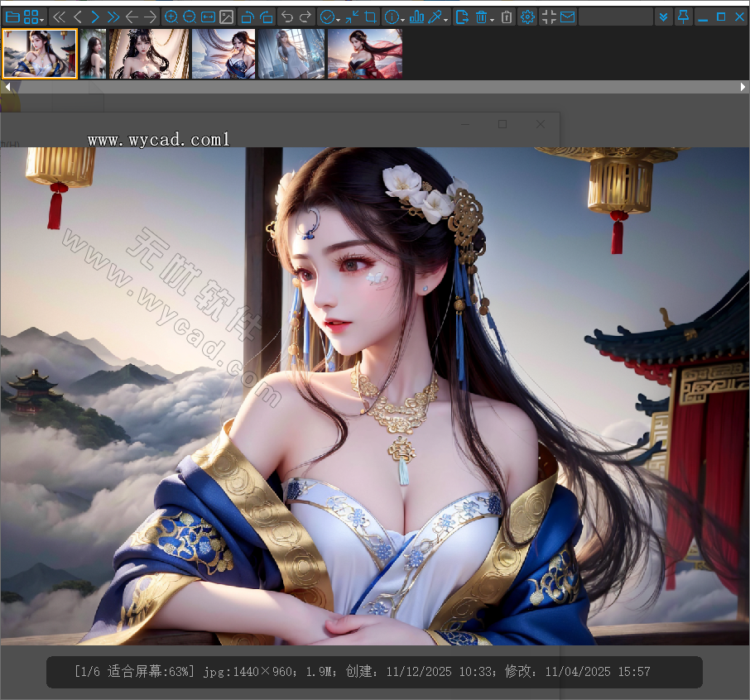Image resolution: width=750 pixels, height=700 pixels.
Task: Jump to the first image in the gallery
Action: tap(58, 17)
